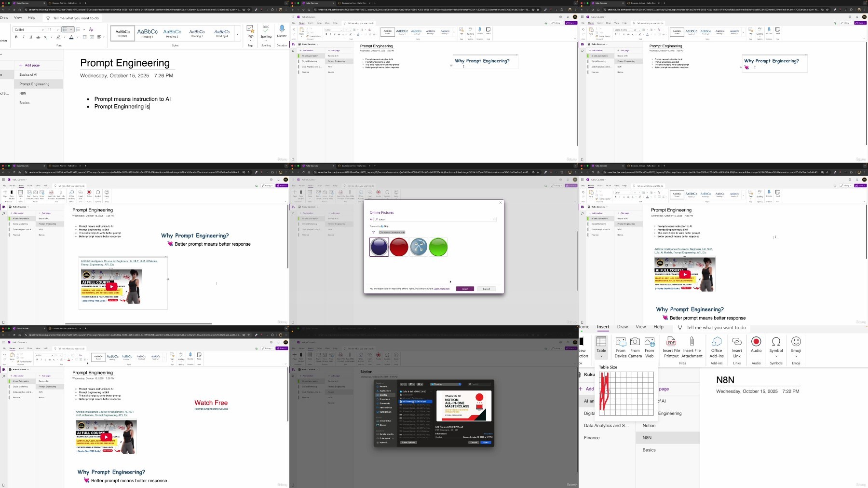Toggle Strikethrough in the enlarged Calibri font ribbon
Screen dimensions: 868x488
38,37
